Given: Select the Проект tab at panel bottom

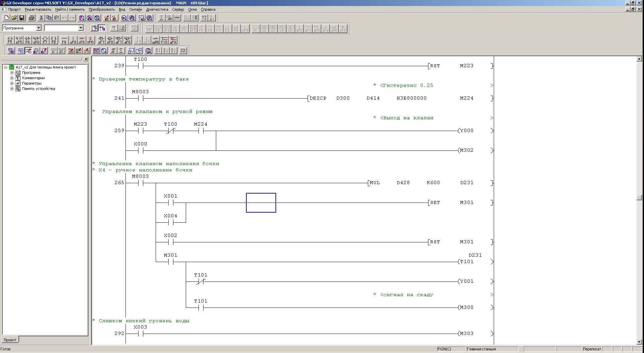Looking at the screenshot, I should [10, 340].
